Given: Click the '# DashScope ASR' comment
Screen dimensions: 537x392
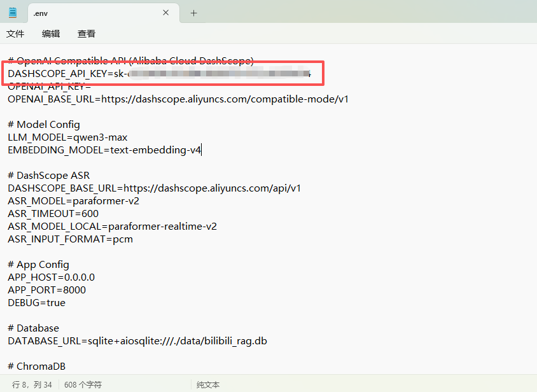Looking at the screenshot, I should pos(48,176).
